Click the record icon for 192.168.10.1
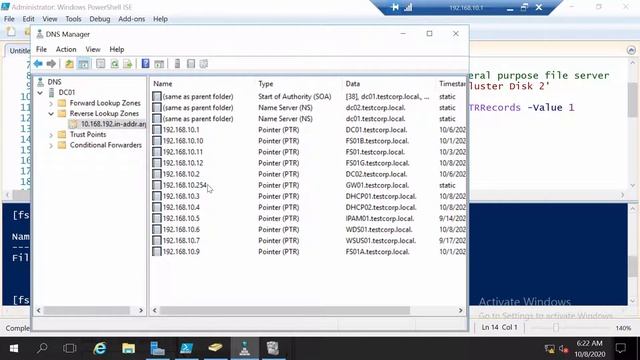Image resolution: width=640 pixels, height=360 pixels. (x=157, y=130)
